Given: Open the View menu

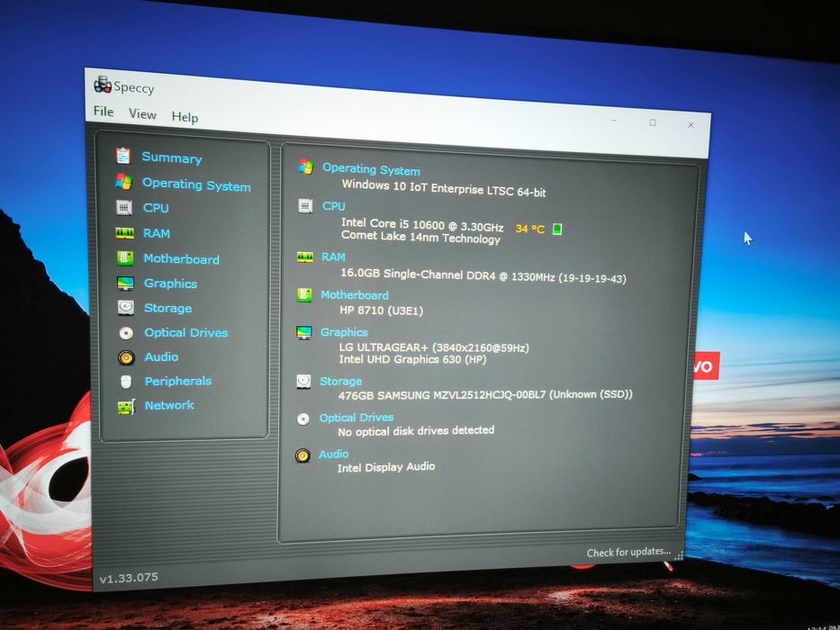Looking at the screenshot, I should [x=142, y=113].
